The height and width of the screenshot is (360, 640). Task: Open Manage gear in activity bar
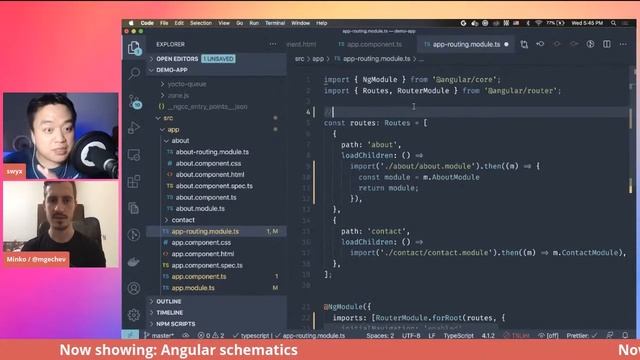point(134,315)
